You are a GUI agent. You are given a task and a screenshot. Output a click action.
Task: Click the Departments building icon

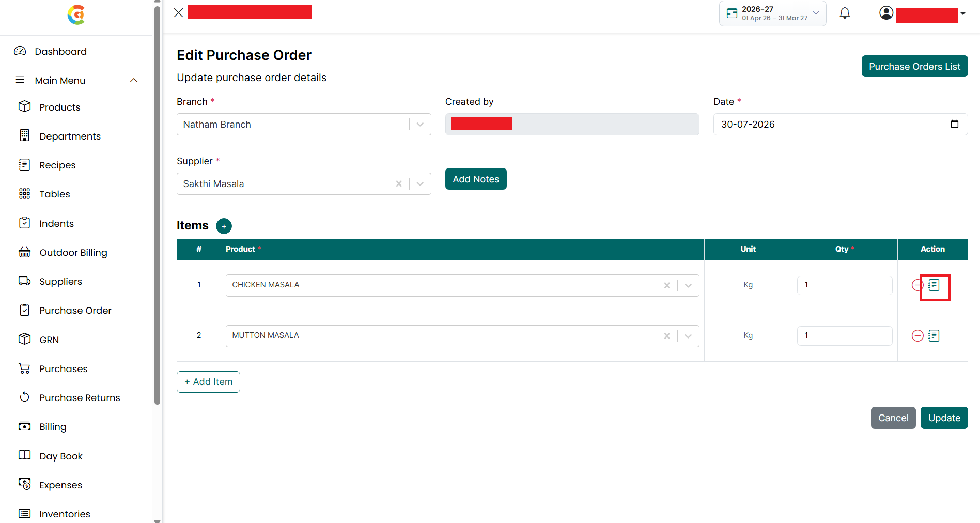(x=24, y=135)
